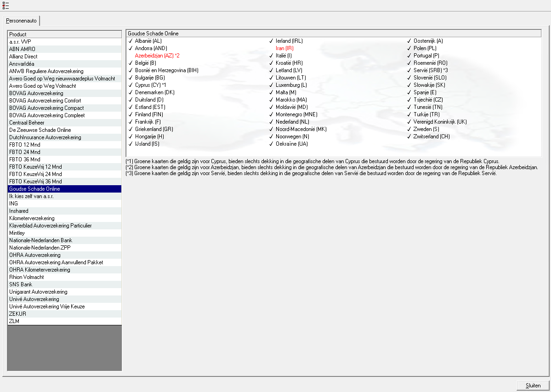
Task: Pick FBTO KeuzeVrij 24 Mnd
Action: tap(64, 174)
